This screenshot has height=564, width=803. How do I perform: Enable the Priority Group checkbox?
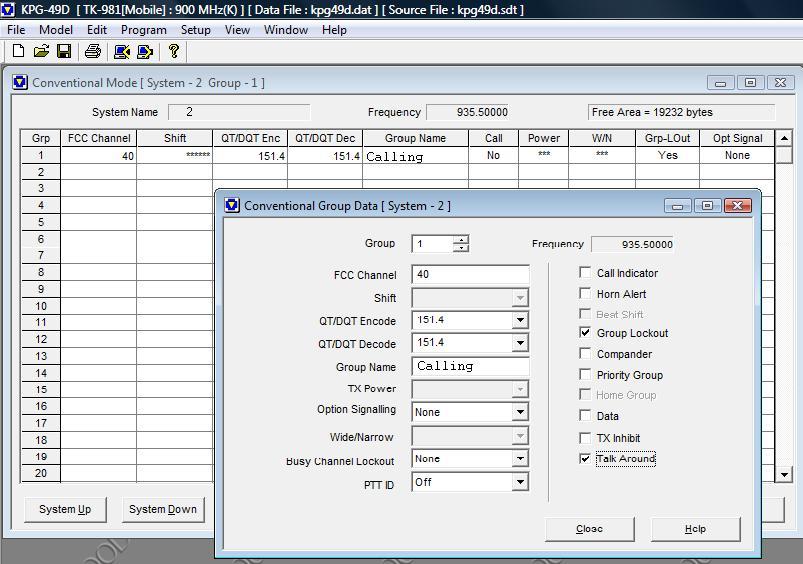585,374
